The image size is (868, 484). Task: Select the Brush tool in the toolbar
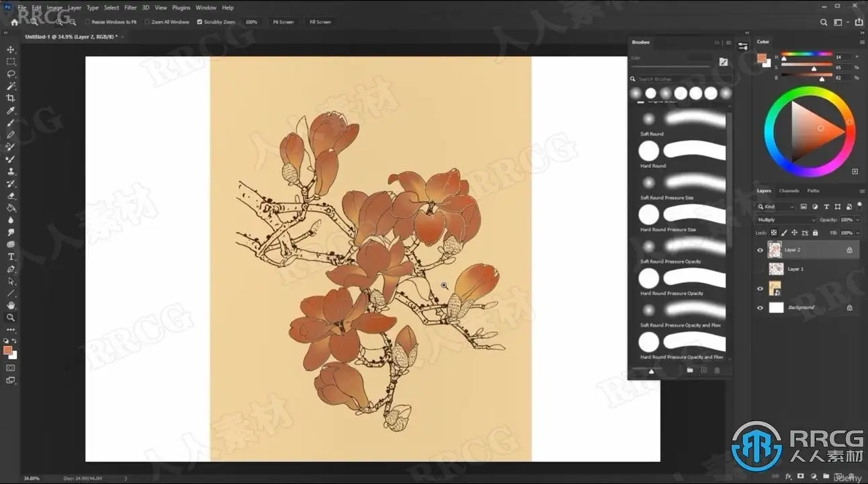[x=11, y=123]
